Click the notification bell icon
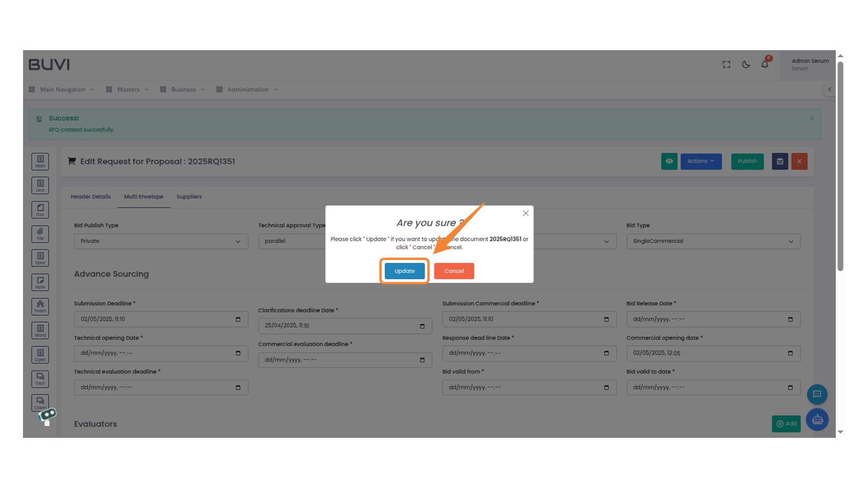 tap(764, 65)
